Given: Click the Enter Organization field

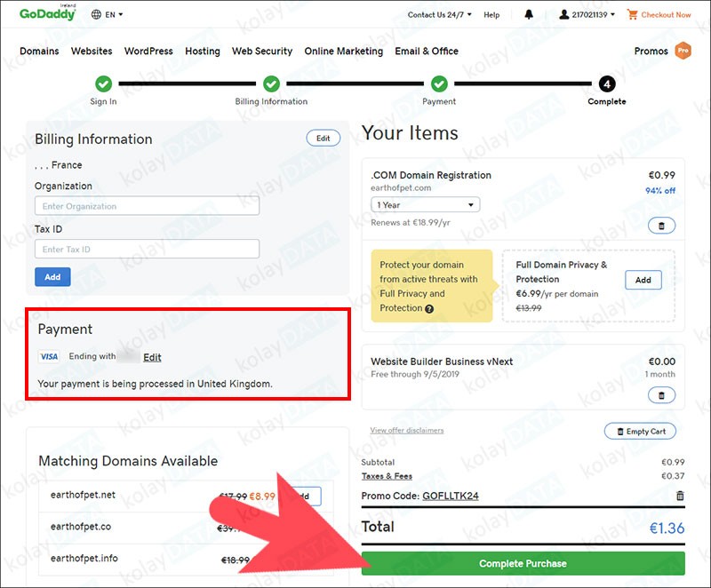Looking at the screenshot, I should (147, 206).
